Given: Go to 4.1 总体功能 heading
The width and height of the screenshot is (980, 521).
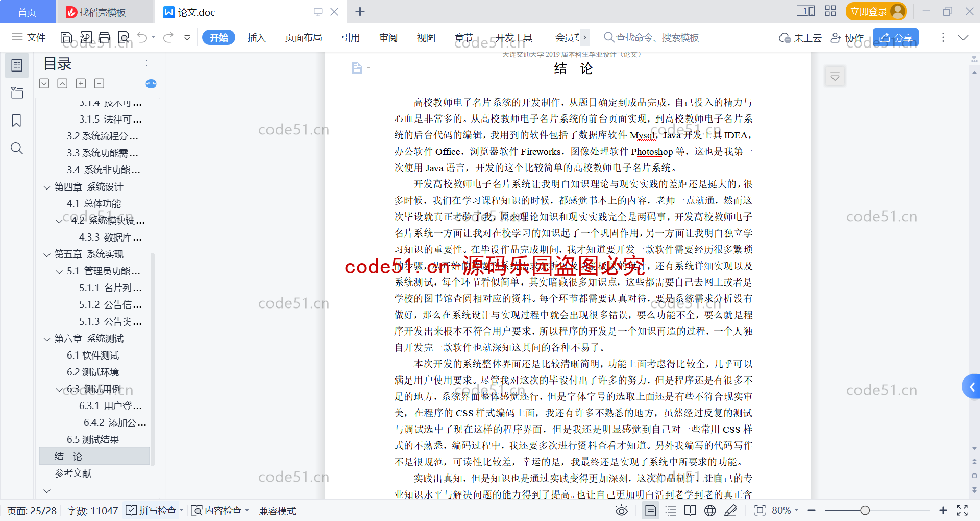Looking at the screenshot, I should (x=94, y=203).
